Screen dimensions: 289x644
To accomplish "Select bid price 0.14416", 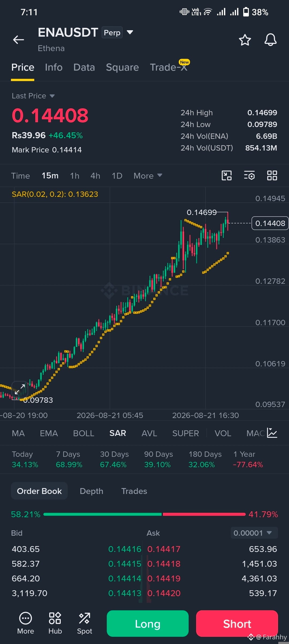I will (125, 549).
